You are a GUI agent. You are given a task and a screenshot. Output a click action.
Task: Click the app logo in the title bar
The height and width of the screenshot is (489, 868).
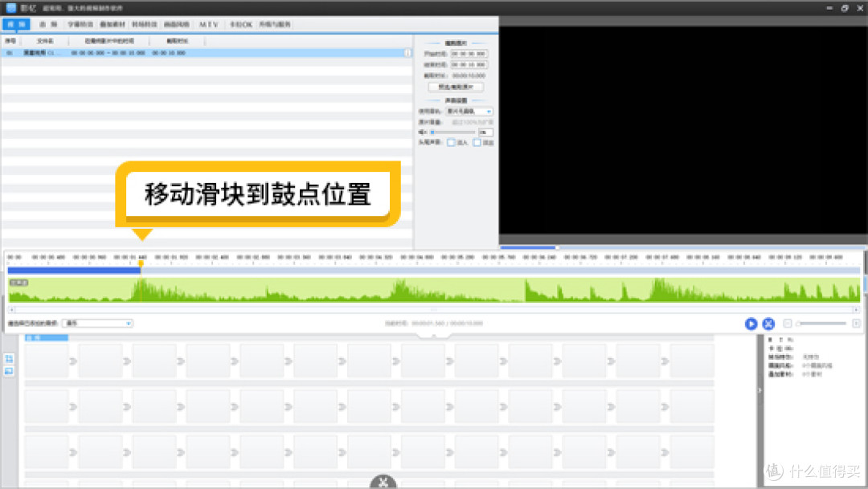click(x=10, y=8)
